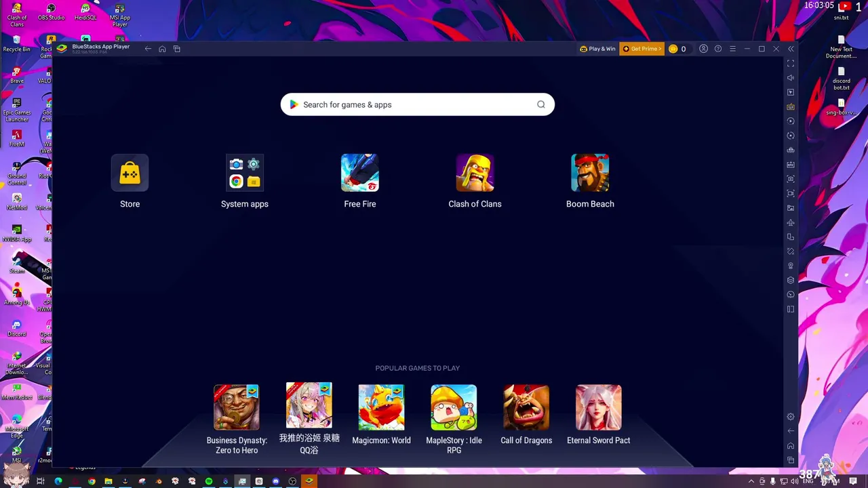Click the back arrow in BlueStacks title bar

click(148, 49)
